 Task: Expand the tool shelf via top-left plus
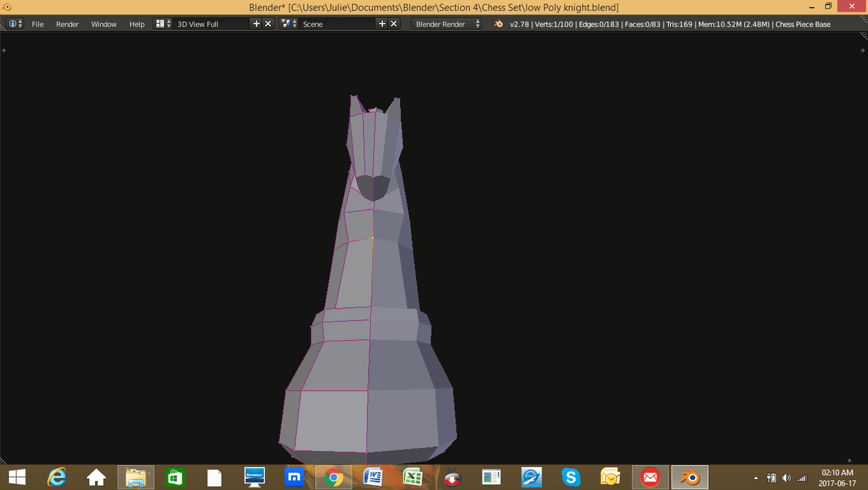pyautogui.click(x=4, y=50)
